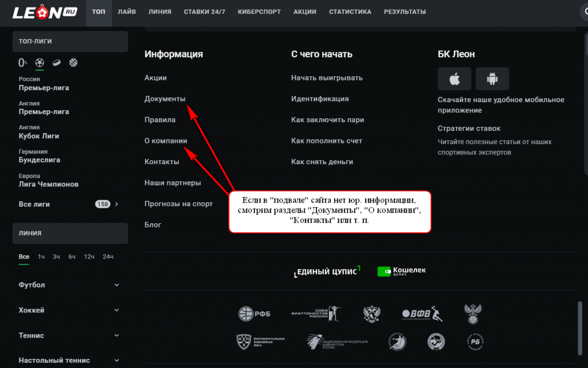Switch to the ТОП tab
The height and width of the screenshot is (368, 588).
click(99, 12)
